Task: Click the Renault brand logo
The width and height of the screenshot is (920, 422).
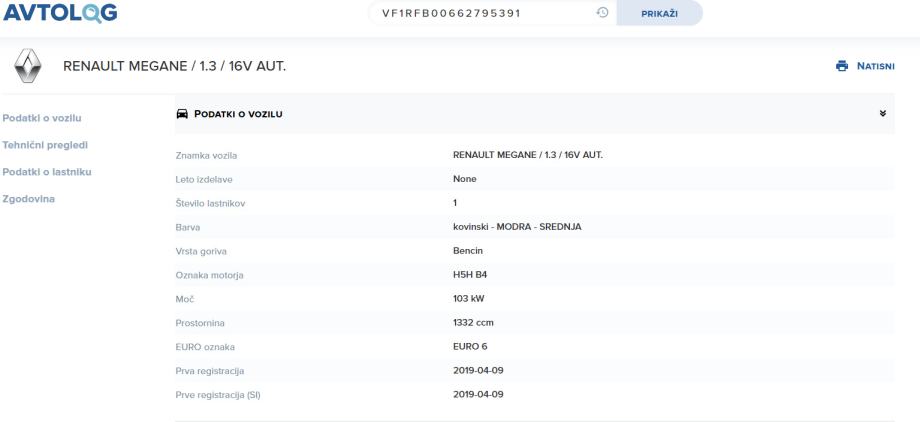Action: click(28, 66)
